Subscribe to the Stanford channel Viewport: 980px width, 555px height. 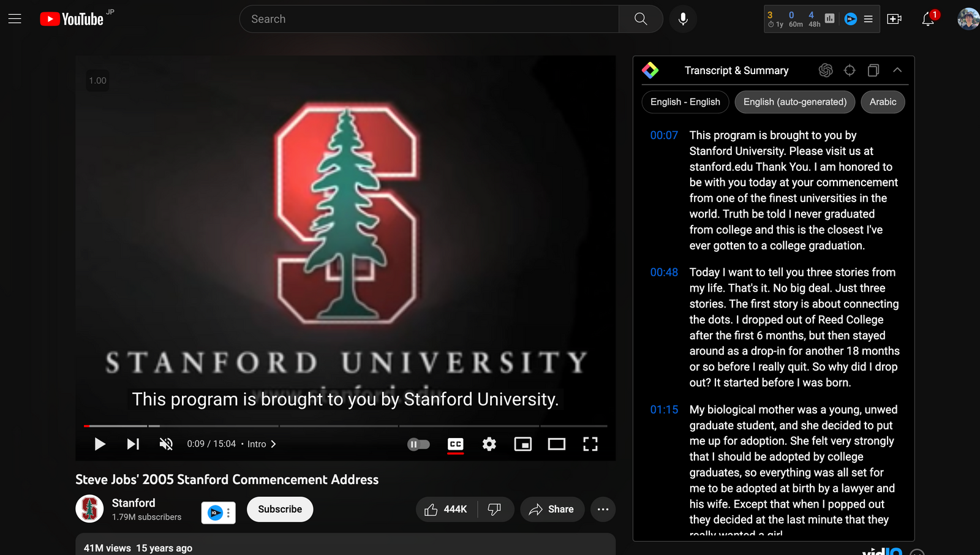pos(280,509)
